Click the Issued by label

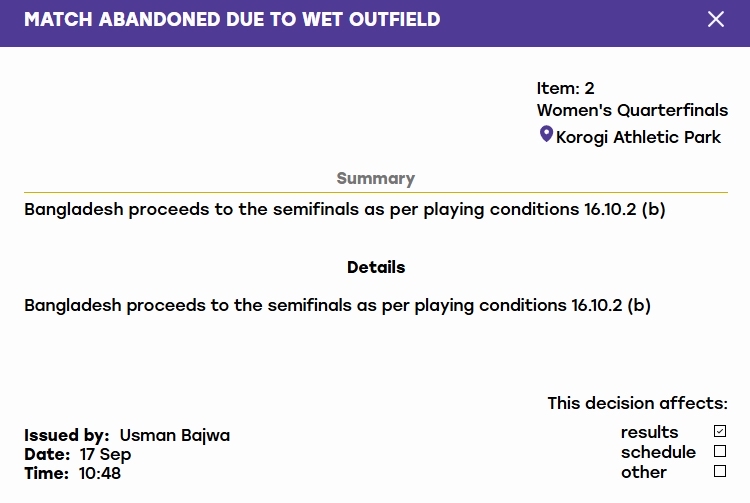pos(66,436)
